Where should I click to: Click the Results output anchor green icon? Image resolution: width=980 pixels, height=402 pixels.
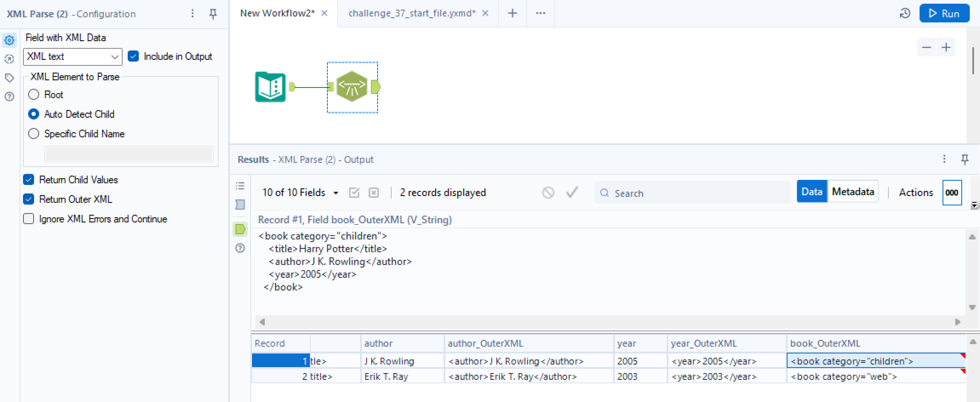pyautogui.click(x=240, y=229)
